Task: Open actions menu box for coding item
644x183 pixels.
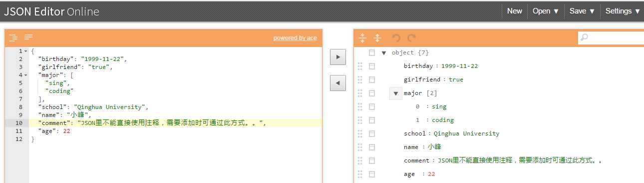Action: coord(371,120)
